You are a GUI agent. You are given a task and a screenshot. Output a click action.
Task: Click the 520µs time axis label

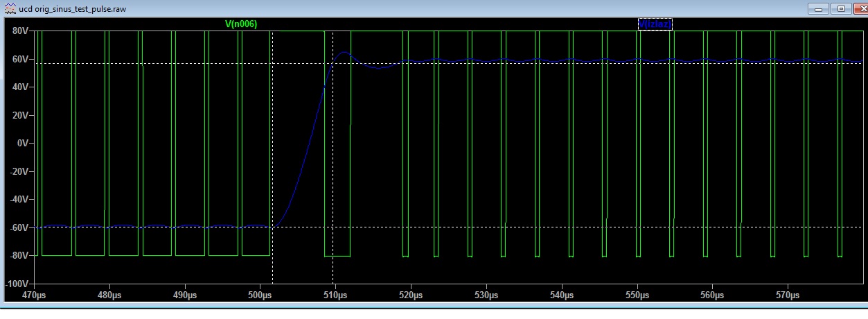coord(411,295)
